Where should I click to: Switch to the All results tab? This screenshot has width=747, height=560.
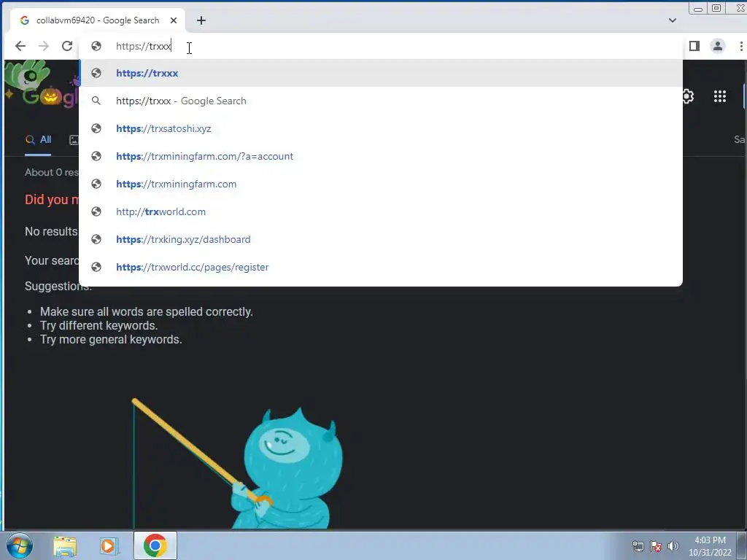[38, 140]
